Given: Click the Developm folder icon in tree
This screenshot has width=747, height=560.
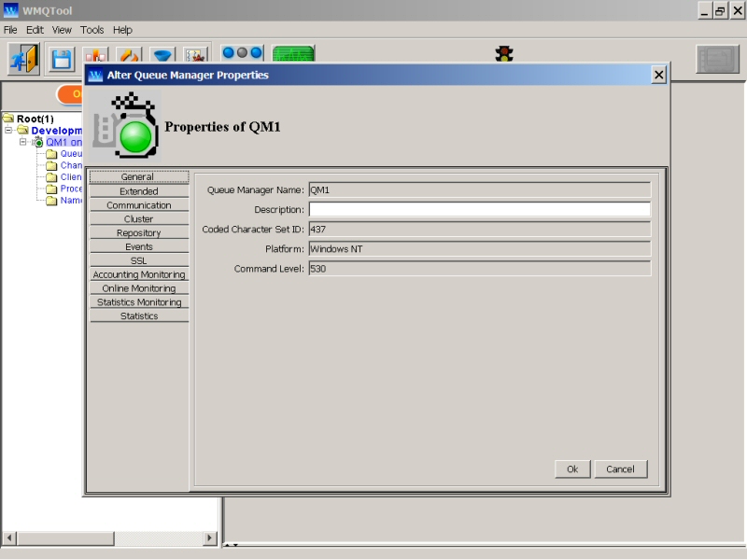Looking at the screenshot, I should coord(22,130).
